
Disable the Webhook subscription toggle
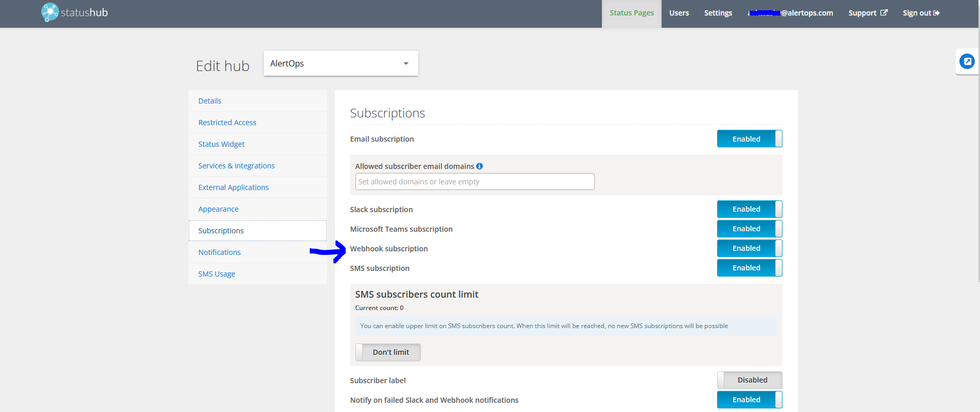pos(749,248)
